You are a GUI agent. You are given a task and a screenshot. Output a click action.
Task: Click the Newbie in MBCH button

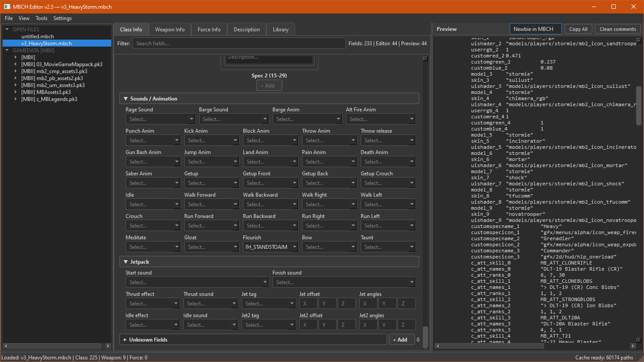[535, 29]
